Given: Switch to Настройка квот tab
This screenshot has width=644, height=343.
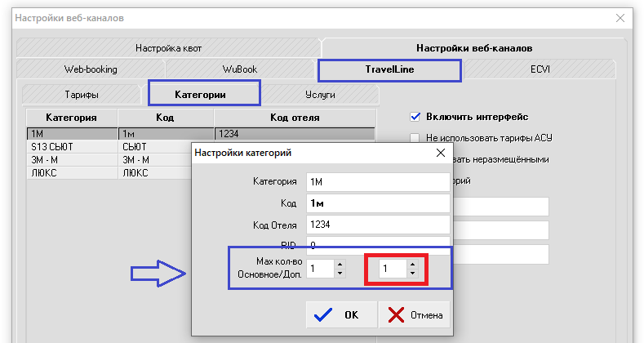Looking at the screenshot, I should pyautogui.click(x=167, y=48).
